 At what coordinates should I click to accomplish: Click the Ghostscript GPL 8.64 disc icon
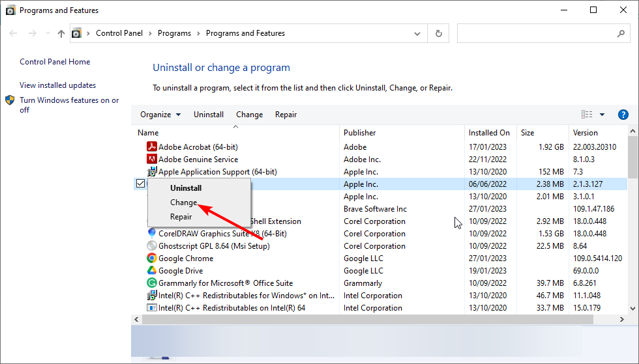[151, 246]
